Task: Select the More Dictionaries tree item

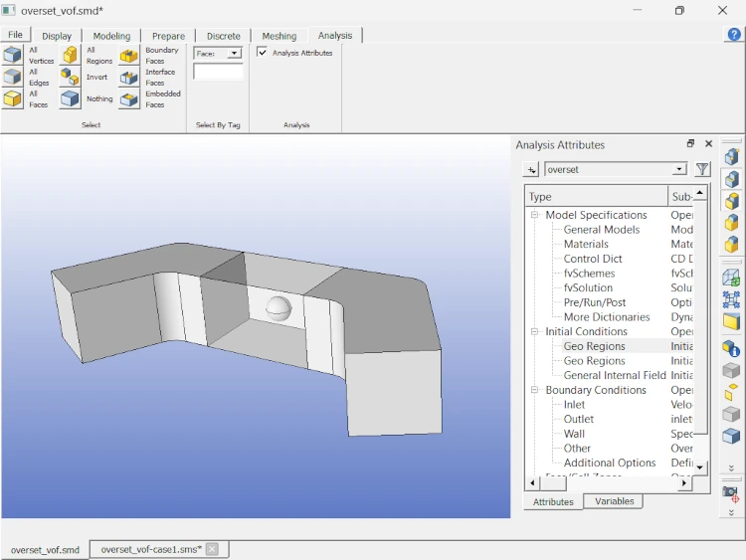Action: tap(607, 317)
